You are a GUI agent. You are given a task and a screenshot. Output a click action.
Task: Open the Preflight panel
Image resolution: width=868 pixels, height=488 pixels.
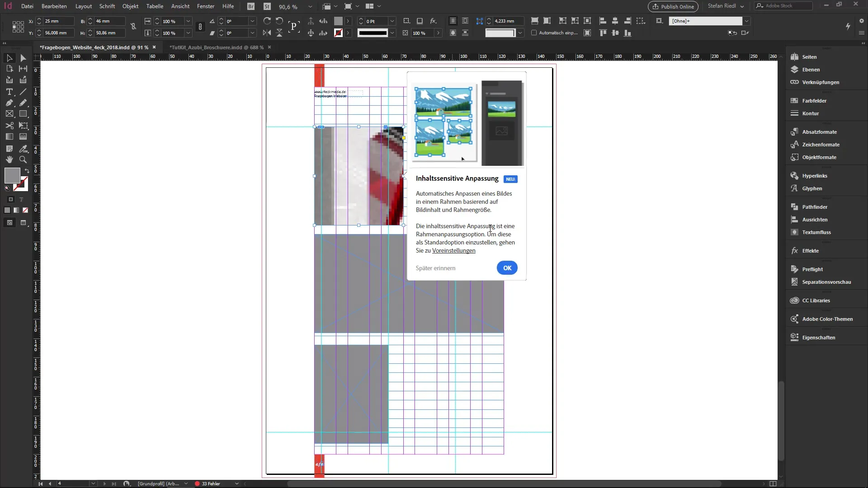click(x=812, y=269)
